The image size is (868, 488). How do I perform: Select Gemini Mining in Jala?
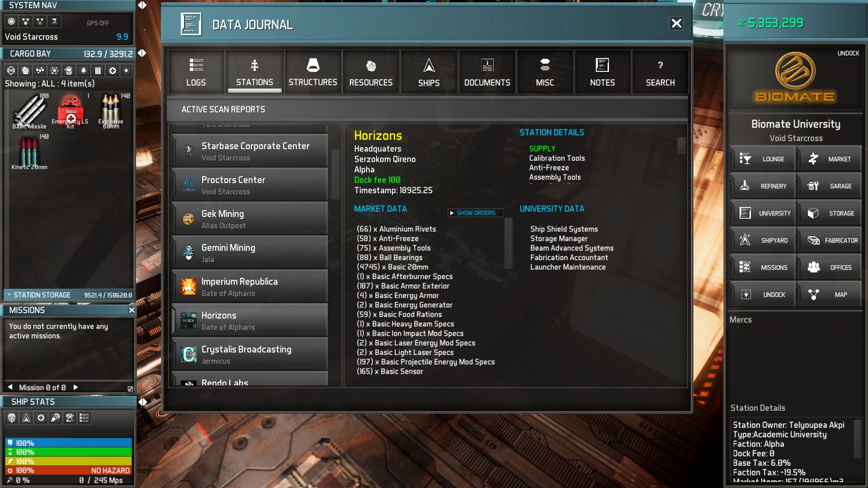250,252
